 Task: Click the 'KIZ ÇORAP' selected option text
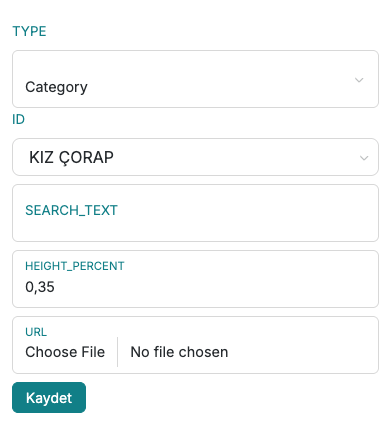(71, 157)
